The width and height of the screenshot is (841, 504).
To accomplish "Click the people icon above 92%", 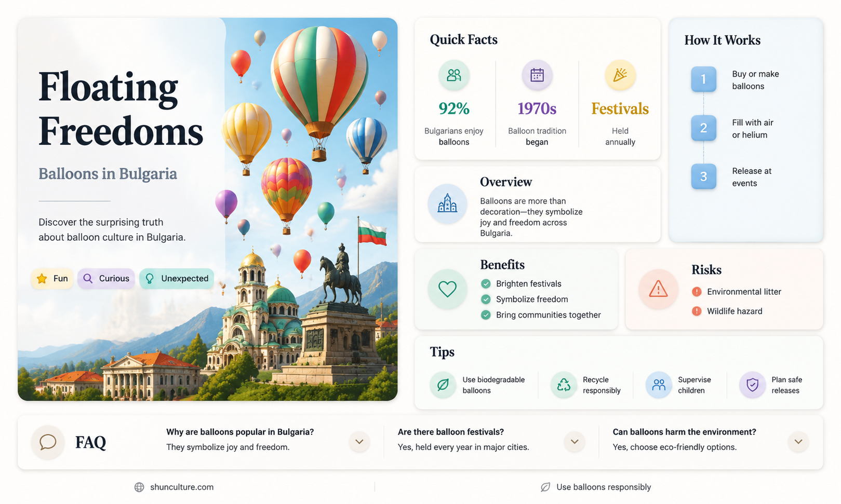I will [x=454, y=75].
